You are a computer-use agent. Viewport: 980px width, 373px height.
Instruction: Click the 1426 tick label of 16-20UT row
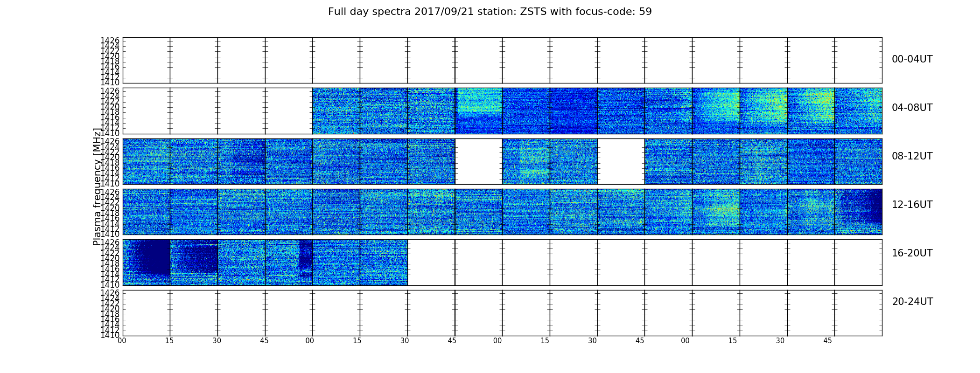click(x=110, y=242)
